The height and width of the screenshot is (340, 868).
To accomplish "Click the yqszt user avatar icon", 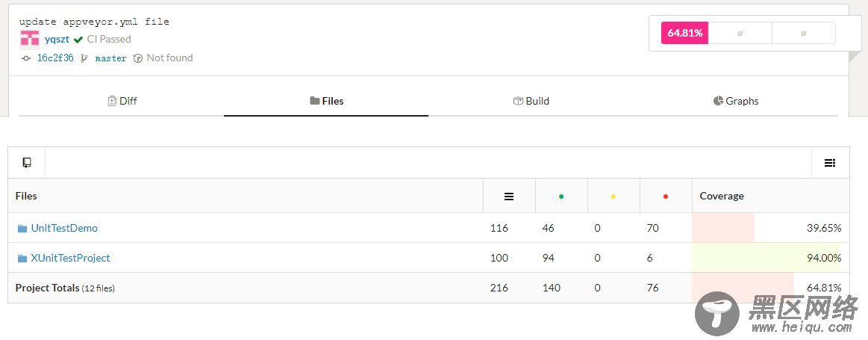I will [x=29, y=40].
